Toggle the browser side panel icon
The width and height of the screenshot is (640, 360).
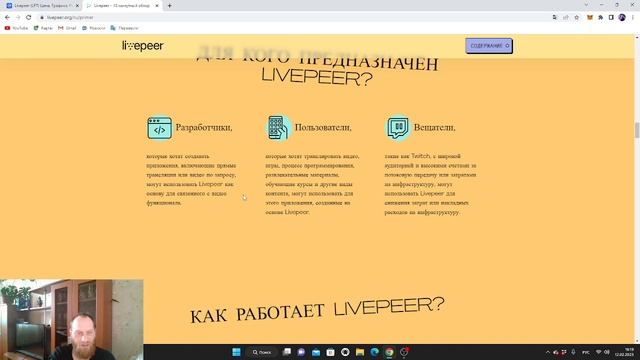pyautogui.click(x=611, y=18)
